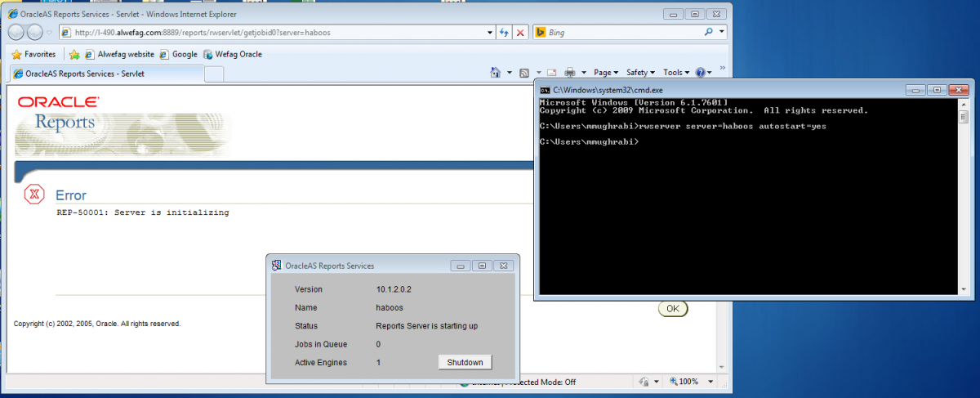Click the Home icon in command bar

point(495,73)
